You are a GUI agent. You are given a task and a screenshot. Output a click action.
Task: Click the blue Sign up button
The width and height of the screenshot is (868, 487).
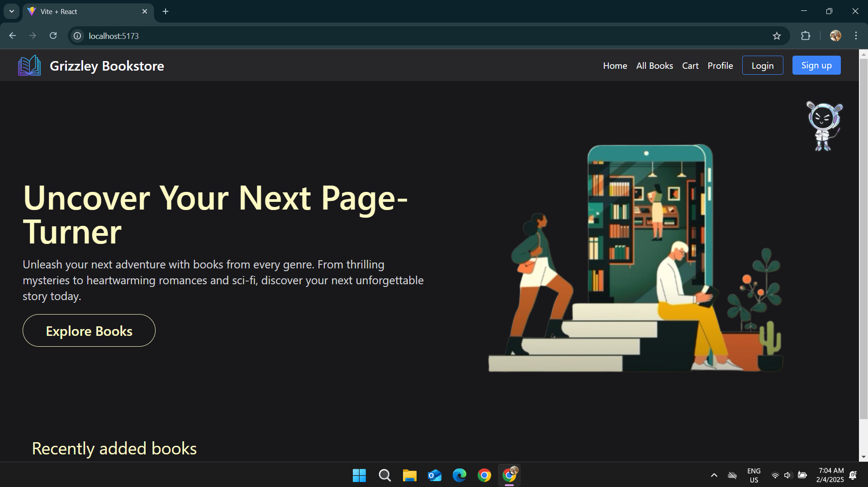[816, 65]
